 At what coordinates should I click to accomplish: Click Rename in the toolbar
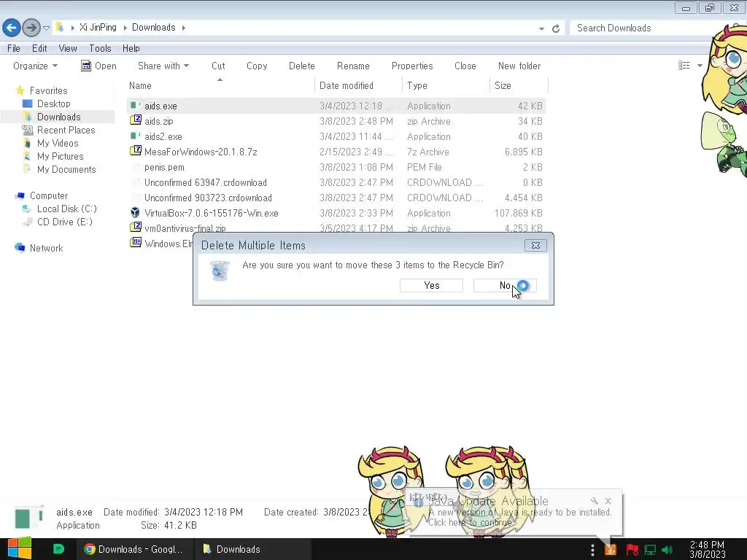tap(353, 66)
